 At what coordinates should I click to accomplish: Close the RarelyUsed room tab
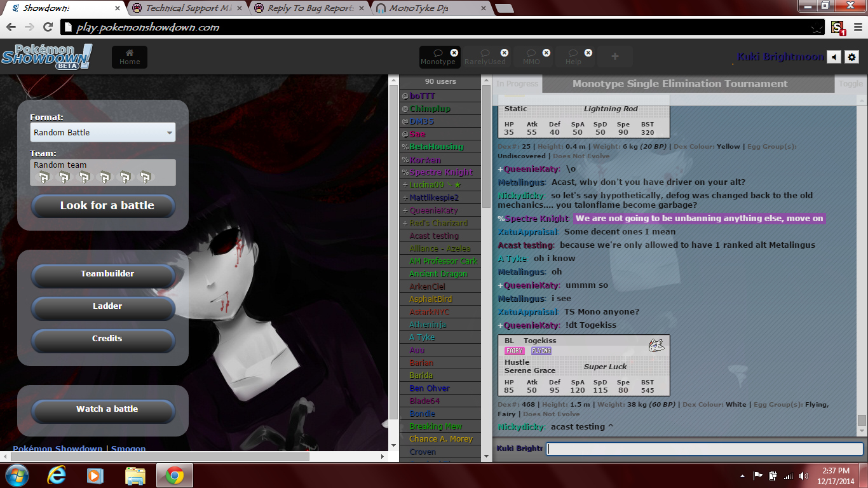[x=505, y=53]
